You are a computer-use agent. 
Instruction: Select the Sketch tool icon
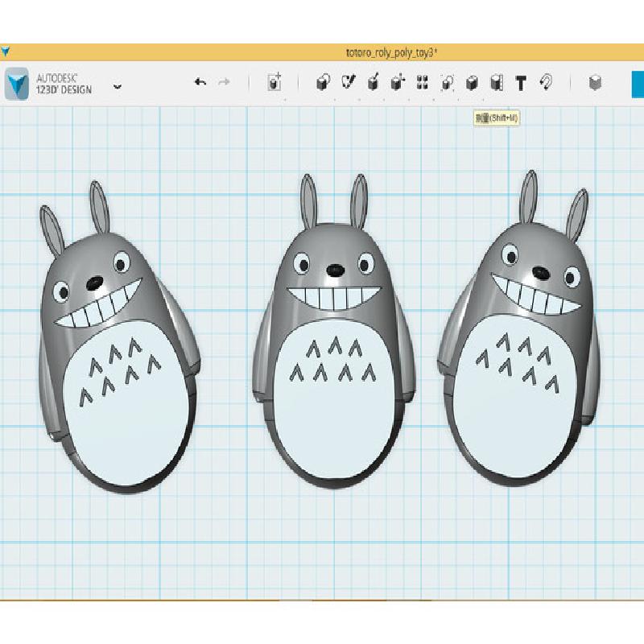point(349,82)
